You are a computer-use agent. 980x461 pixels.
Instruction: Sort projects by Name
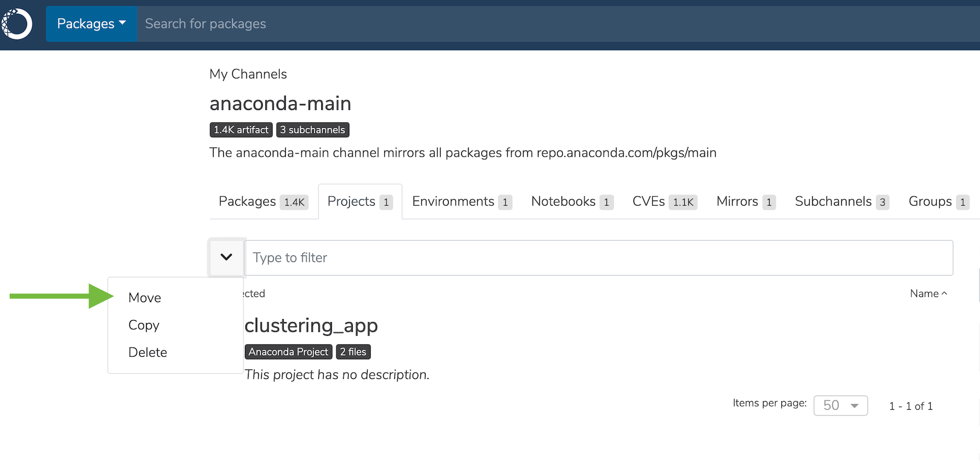(x=929, y=294)
